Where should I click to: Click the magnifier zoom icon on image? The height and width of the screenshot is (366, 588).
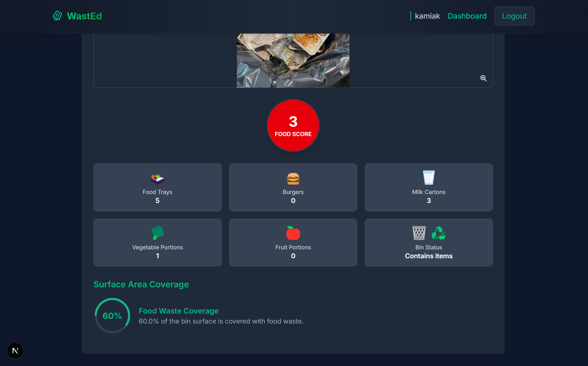[x=483, y=78]
